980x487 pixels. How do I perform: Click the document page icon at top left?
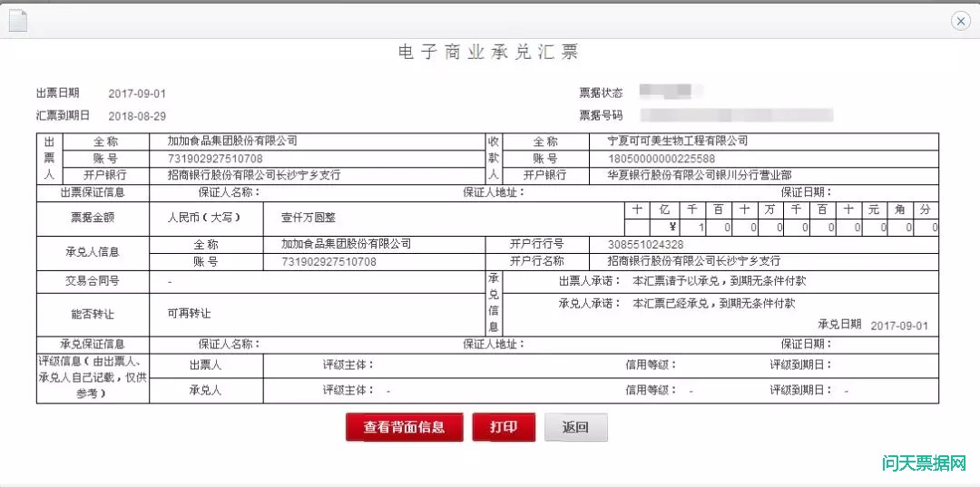click(17, 21)
